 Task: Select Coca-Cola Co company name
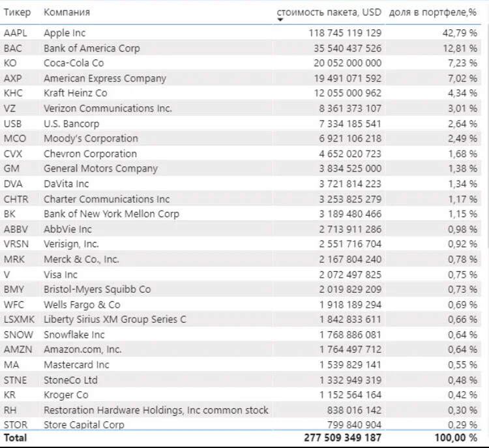tap(74, 63)
